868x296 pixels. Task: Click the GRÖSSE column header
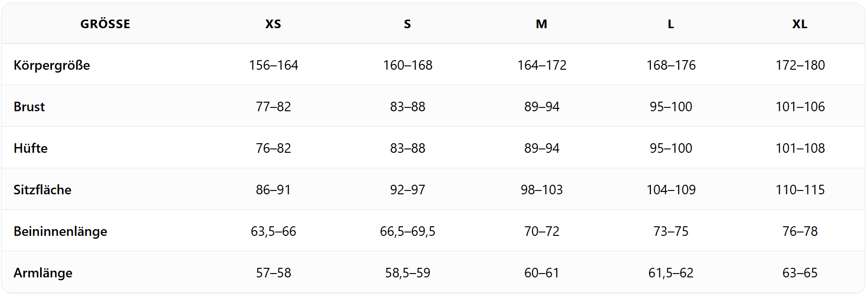click(x=105, y=24)
